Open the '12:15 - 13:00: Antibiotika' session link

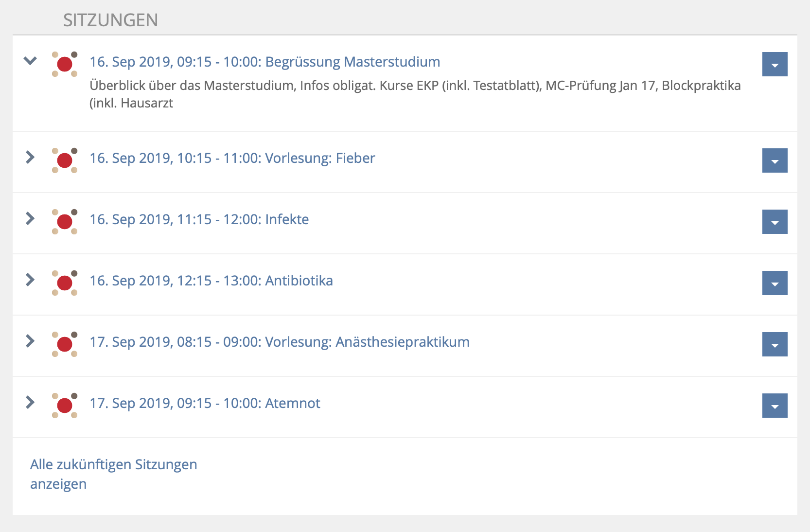[x=211, y=281]
